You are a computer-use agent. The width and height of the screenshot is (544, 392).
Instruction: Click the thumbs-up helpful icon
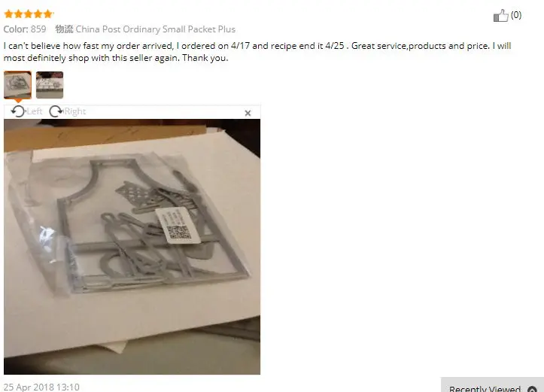[500, 15]
